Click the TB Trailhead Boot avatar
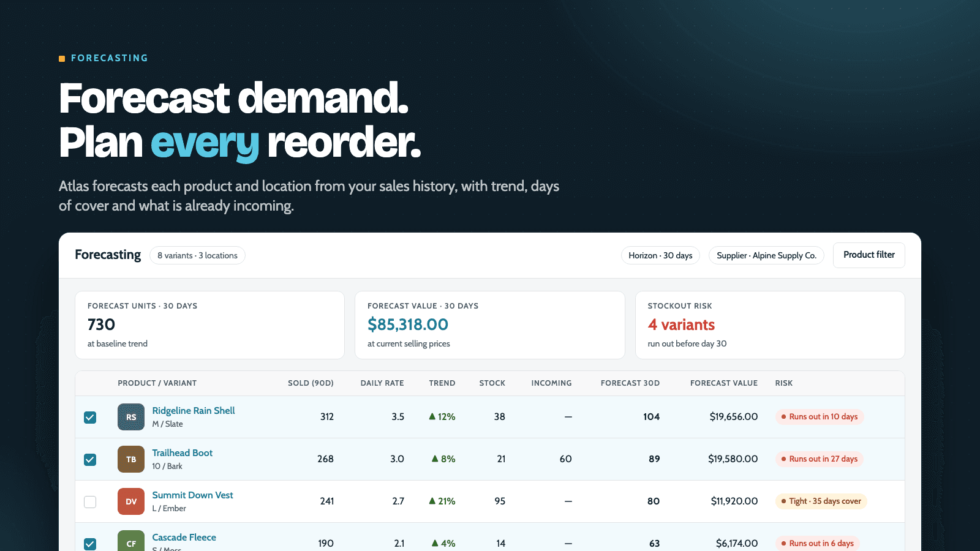Image resolution: width=980 pixels, height=551 pixels. tap(131, 459)
